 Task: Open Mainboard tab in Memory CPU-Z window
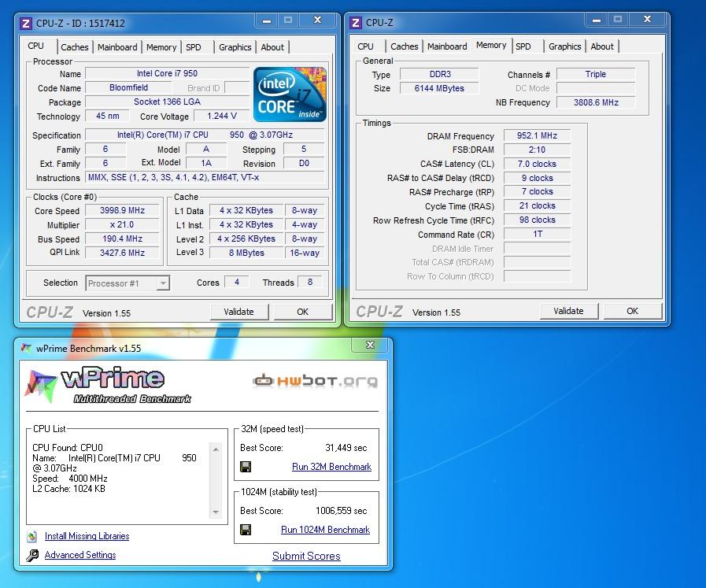(x=447, y=46)
